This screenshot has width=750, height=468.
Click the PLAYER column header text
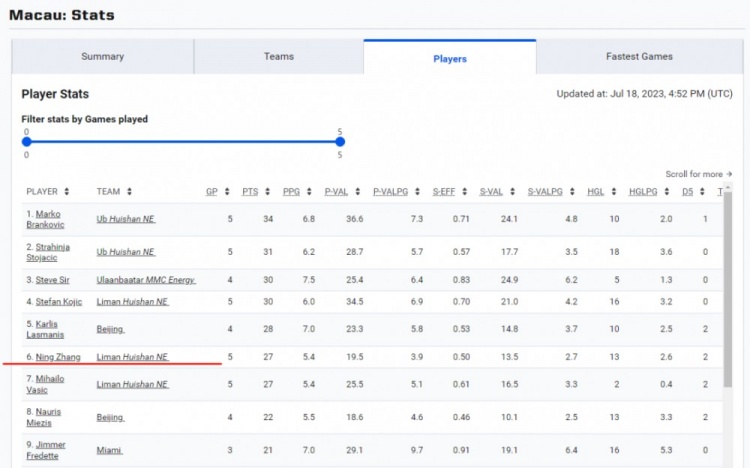click(42, 191)
